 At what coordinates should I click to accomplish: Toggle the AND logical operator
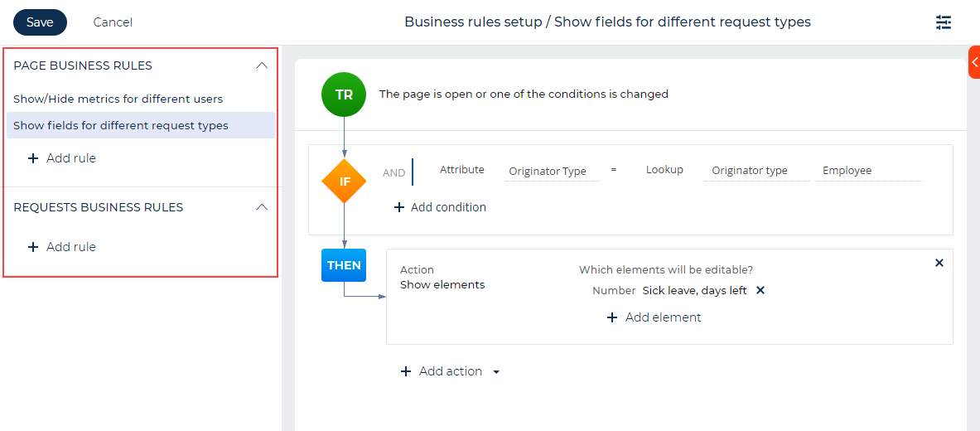point(393,172)
